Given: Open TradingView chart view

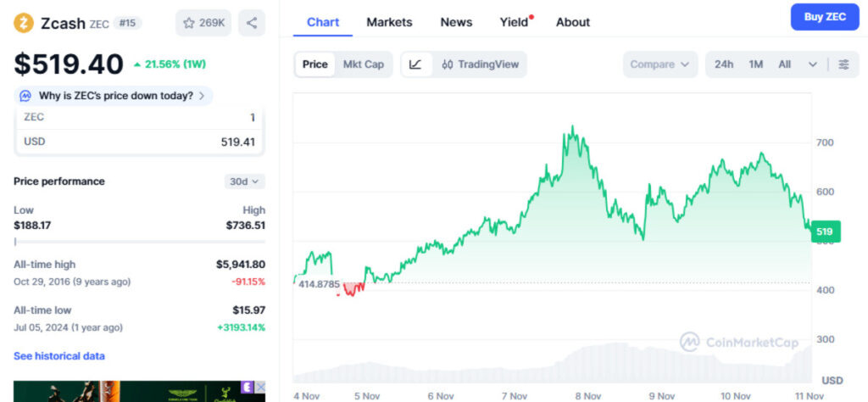Looking at the screenshot, I should tap(481, 64).
